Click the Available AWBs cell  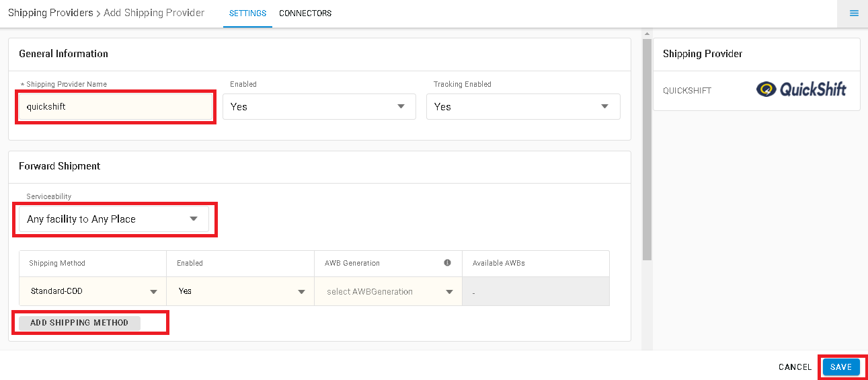pos(535,292)
